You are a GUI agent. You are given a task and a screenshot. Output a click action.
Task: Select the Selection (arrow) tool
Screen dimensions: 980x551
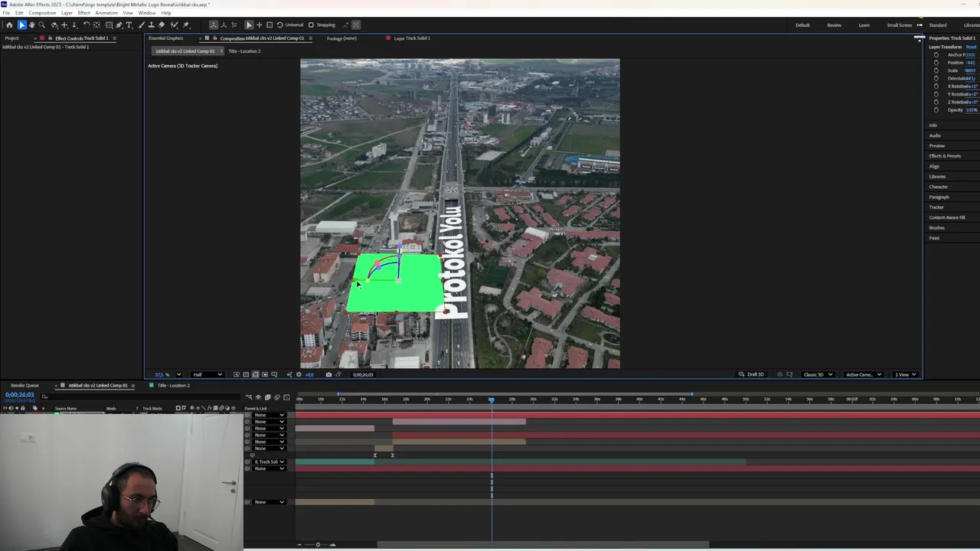21,24
